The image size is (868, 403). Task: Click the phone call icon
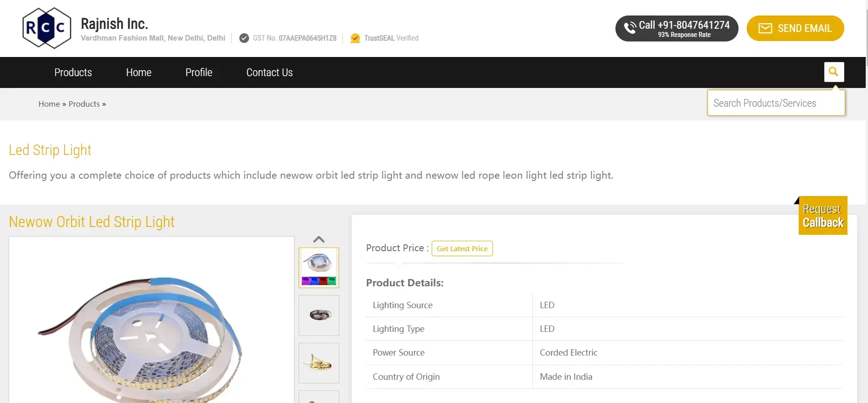pyautogui.click(x=630, y=28)
